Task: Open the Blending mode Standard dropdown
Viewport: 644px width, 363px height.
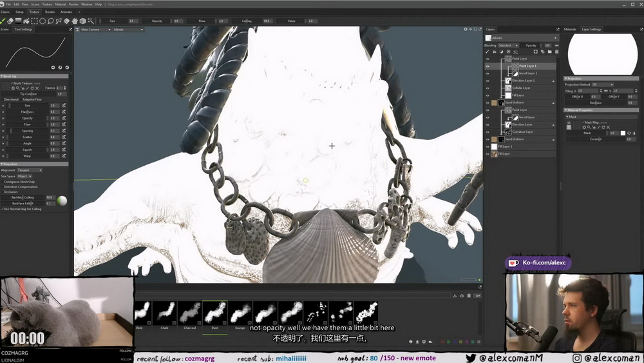Action: tap(508, 45)
